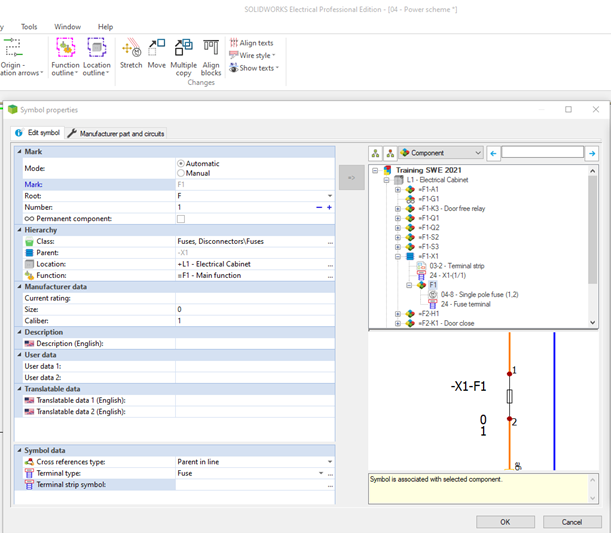Open the Location outline tool
Viewport: 611px width, 533px height.
96,56
